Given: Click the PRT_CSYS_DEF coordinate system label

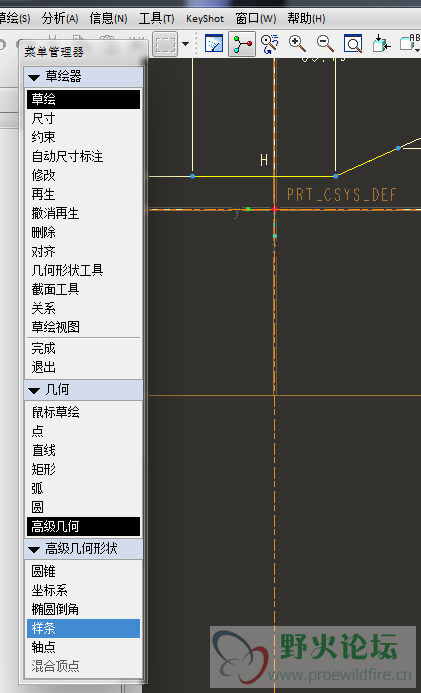Looking at the screenshot, I should (341, 194).
